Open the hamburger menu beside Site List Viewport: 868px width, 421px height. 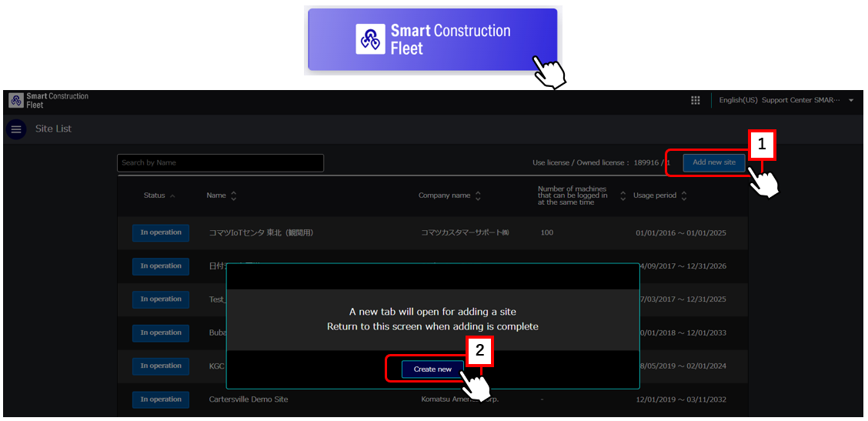click(16, 129)
